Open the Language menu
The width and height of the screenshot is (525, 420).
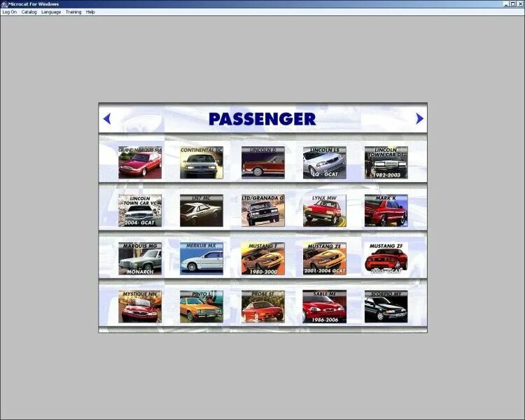coord(51,12)
